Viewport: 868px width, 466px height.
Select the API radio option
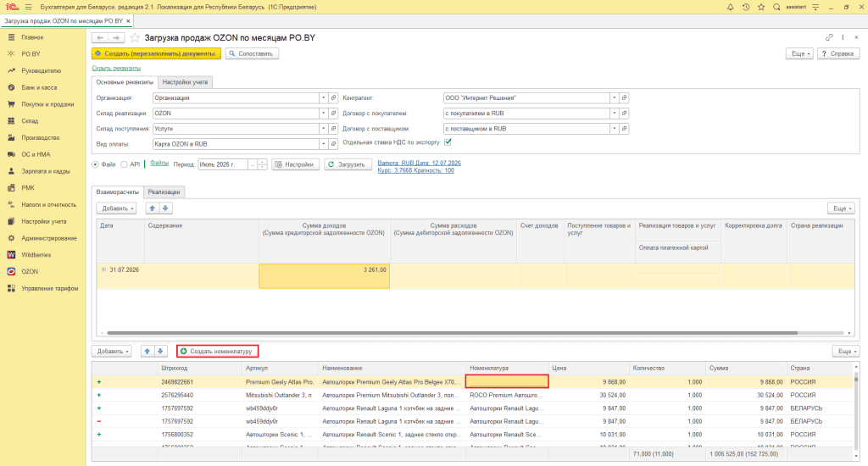(124, 164)
